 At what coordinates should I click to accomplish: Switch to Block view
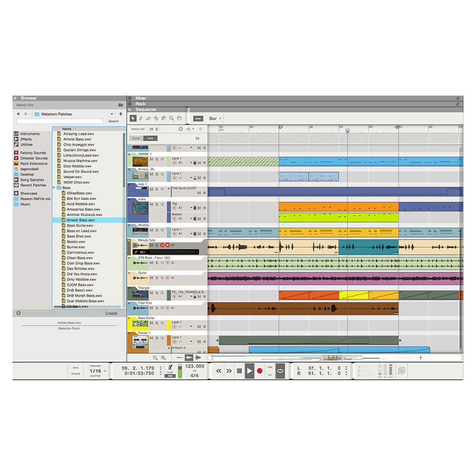(x=136, y=138)
